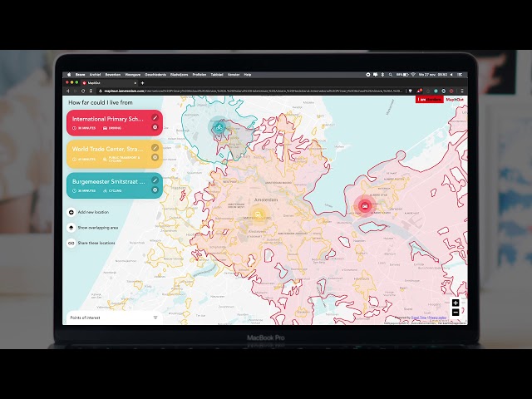Click the red extension icon in toolbar

point(451,91)
